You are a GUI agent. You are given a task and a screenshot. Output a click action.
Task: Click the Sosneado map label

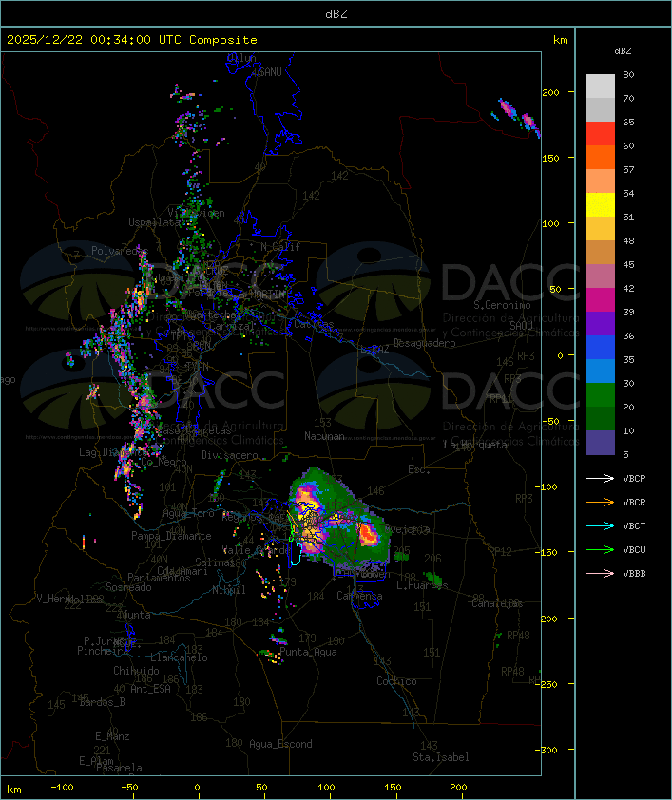pos(128,587)
